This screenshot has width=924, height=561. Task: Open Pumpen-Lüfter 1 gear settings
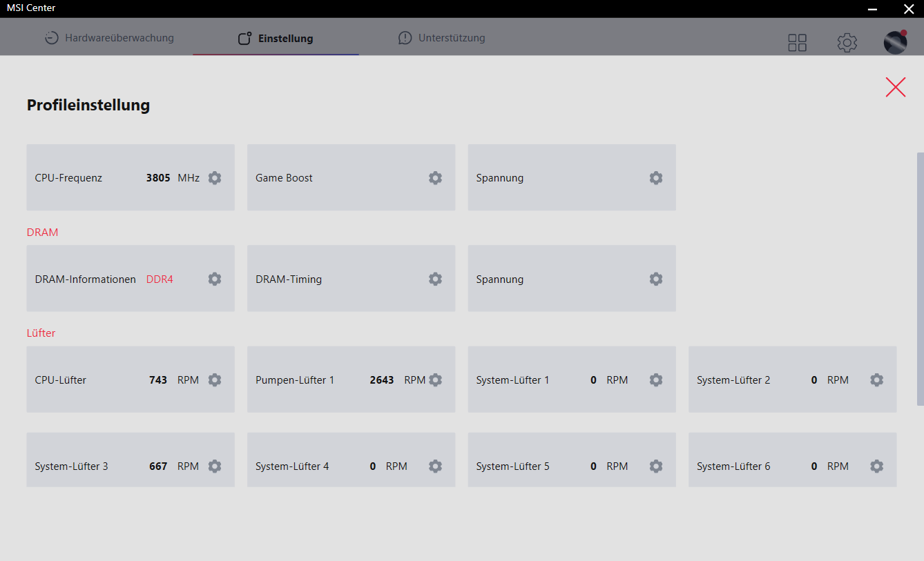(x=435, y=380)
